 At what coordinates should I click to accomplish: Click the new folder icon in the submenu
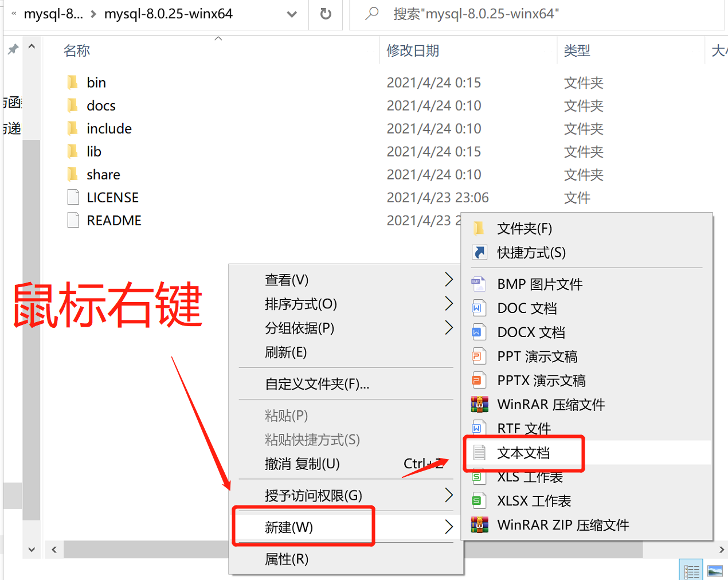tap(479, 229)
